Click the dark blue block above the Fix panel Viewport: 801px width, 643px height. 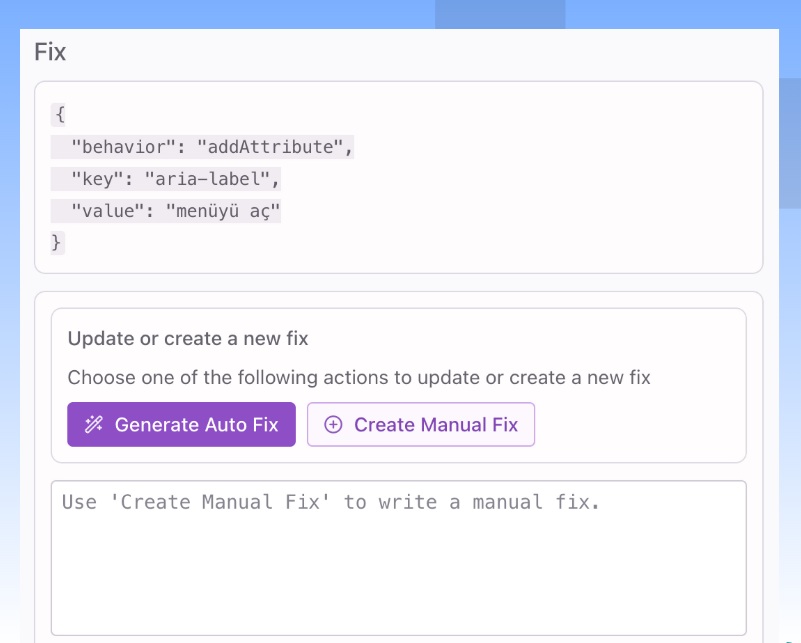(x=499, y=14)
